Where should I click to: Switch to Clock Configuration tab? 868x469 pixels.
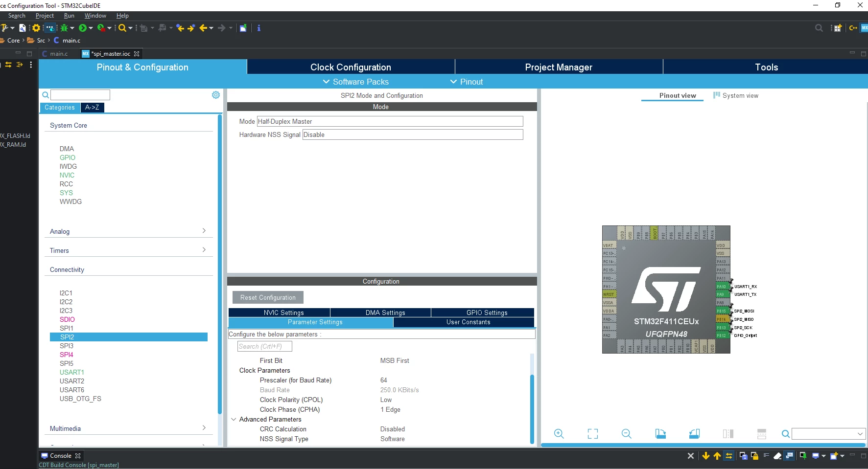(x=351, y=67)
